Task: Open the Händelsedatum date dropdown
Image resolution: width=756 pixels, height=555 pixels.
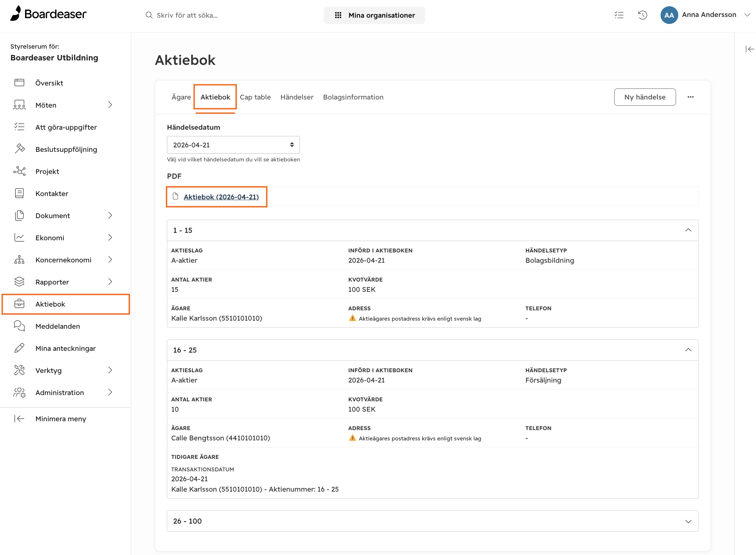Action: (x=233, y=145)
